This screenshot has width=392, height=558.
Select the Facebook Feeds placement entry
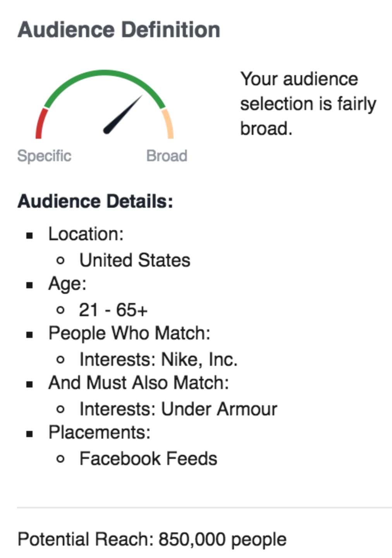148,459
